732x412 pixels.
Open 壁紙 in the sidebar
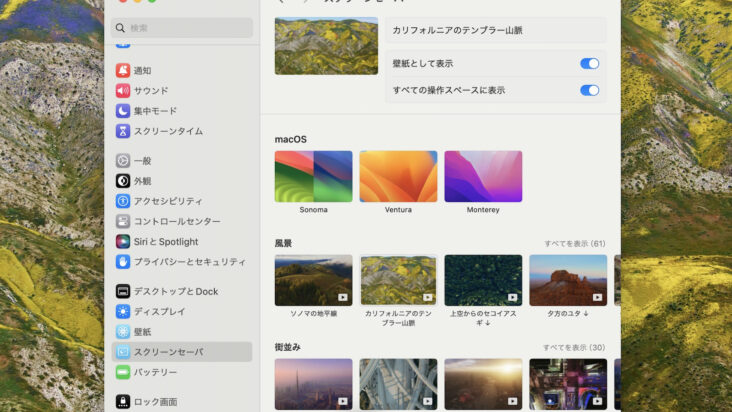tap(182, 332)
